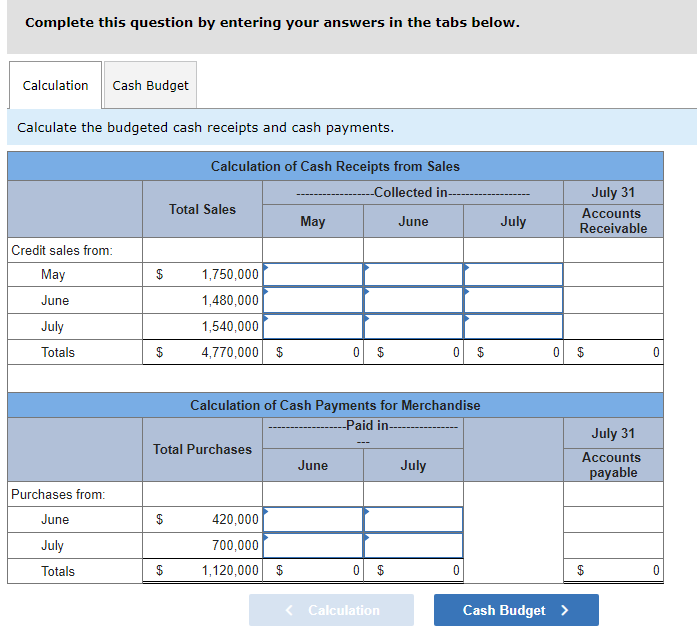
Task: Select July credit sales collected in May field
Action: pos(313,326)
